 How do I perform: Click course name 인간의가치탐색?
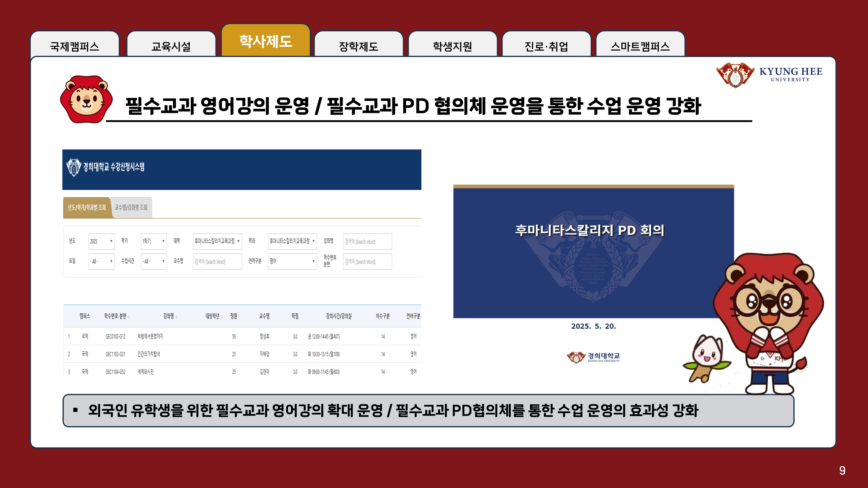pos(149,354)
